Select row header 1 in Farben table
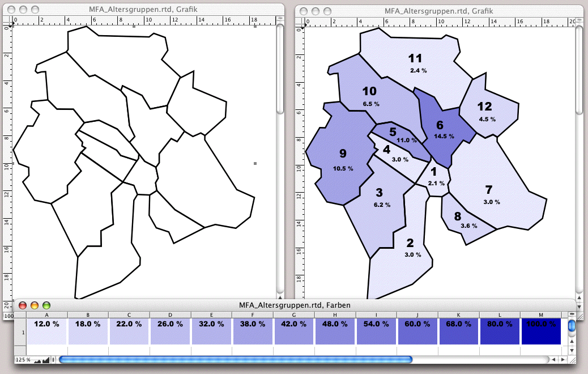588x374 pixels. point(20,331)
